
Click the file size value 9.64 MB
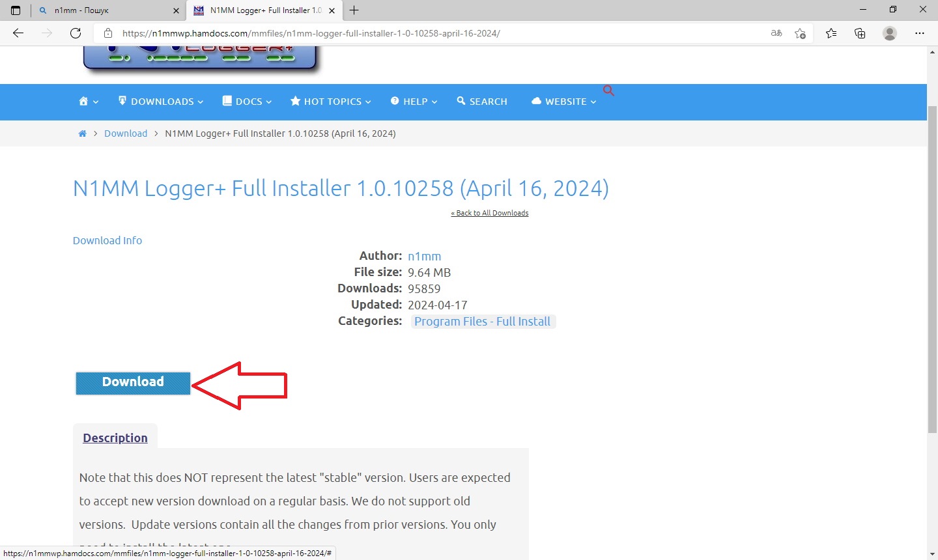(429, 273)
